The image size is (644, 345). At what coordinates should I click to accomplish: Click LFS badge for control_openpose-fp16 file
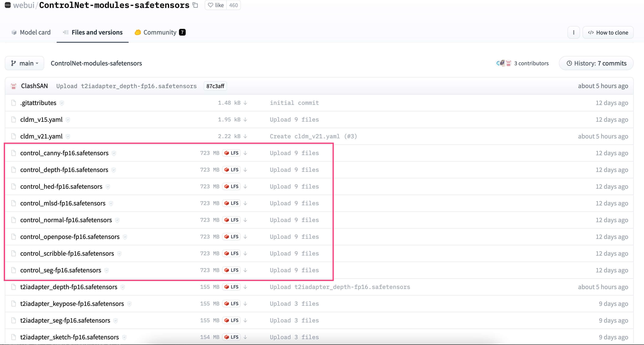pyautogui.click(x=231, y=237)
